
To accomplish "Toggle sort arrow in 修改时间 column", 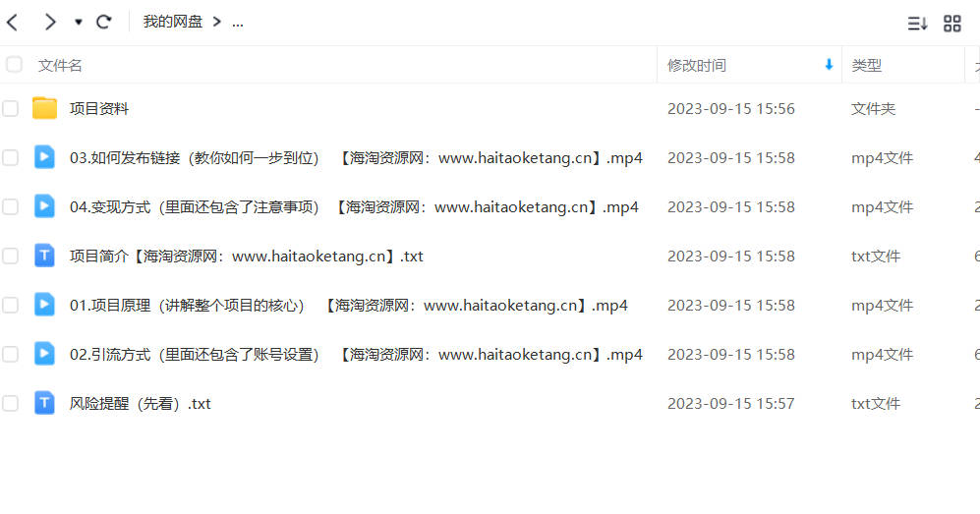I will point(829,64).
